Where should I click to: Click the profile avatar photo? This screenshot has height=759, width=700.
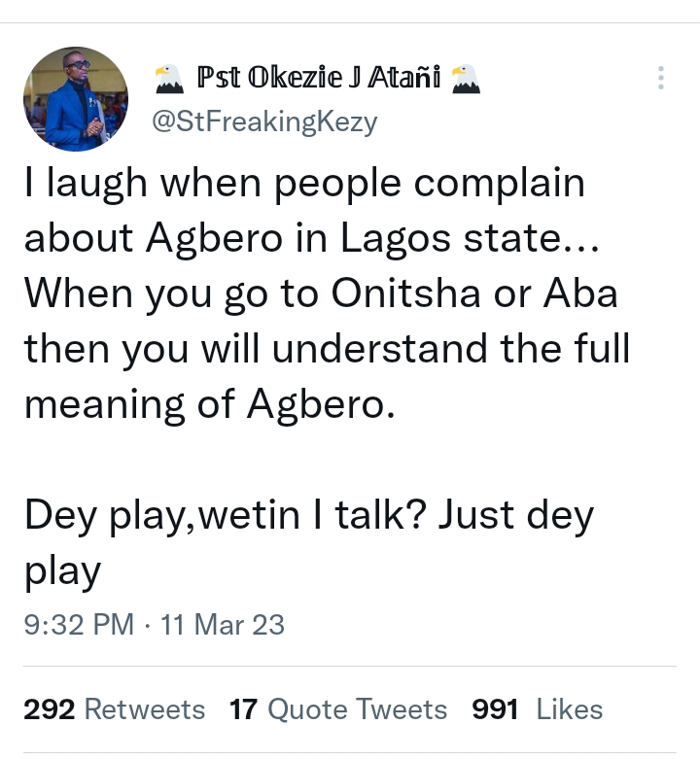pos(76,99)
